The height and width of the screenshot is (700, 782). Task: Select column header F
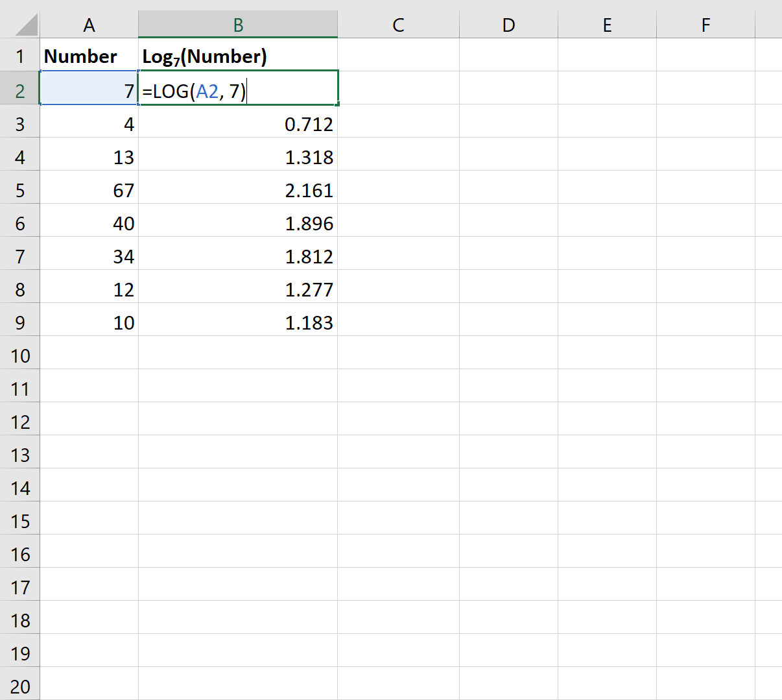(705, 25)
